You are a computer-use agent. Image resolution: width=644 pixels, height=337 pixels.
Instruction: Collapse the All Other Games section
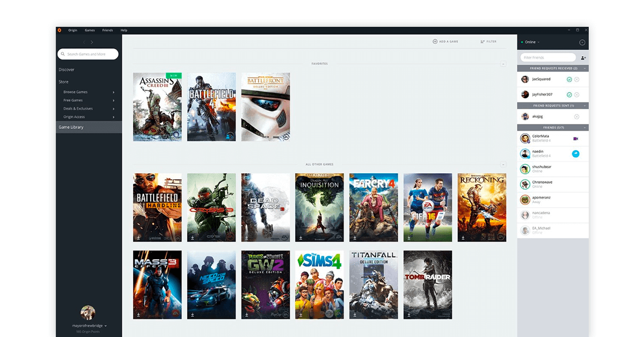coord(503,164)
